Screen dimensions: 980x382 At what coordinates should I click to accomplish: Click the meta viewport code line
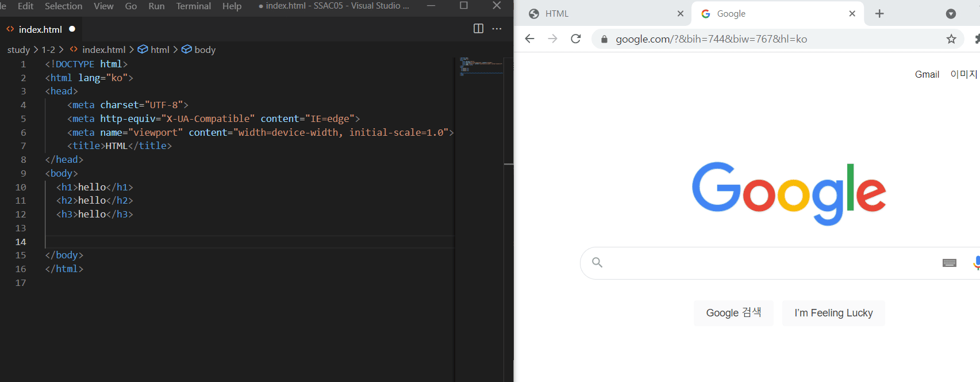[260, 132]
